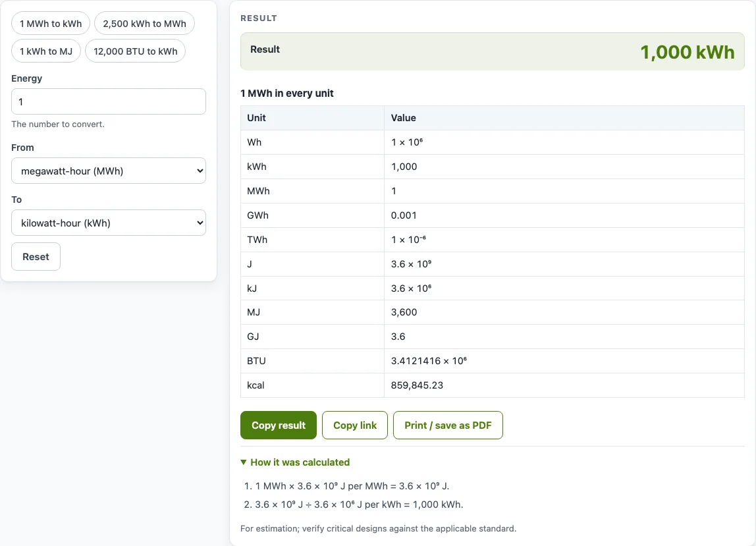
Task: Select the Unit column header
Action: coord(312,118)
